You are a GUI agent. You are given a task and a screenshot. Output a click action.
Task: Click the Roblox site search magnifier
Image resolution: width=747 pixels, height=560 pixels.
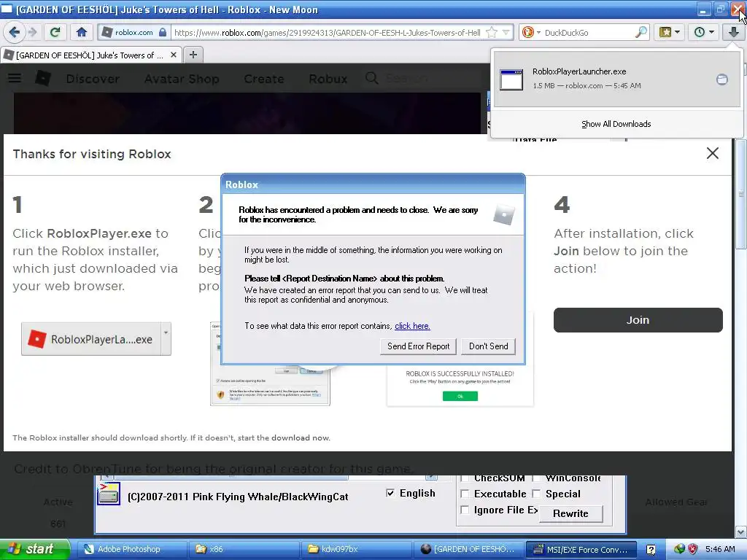pyautogui.click(x=371, y=77)
